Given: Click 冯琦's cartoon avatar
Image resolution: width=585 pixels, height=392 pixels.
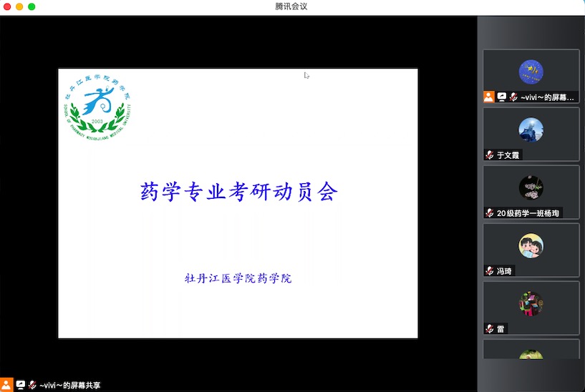Looking at the screenshot, I should point(531,246).
